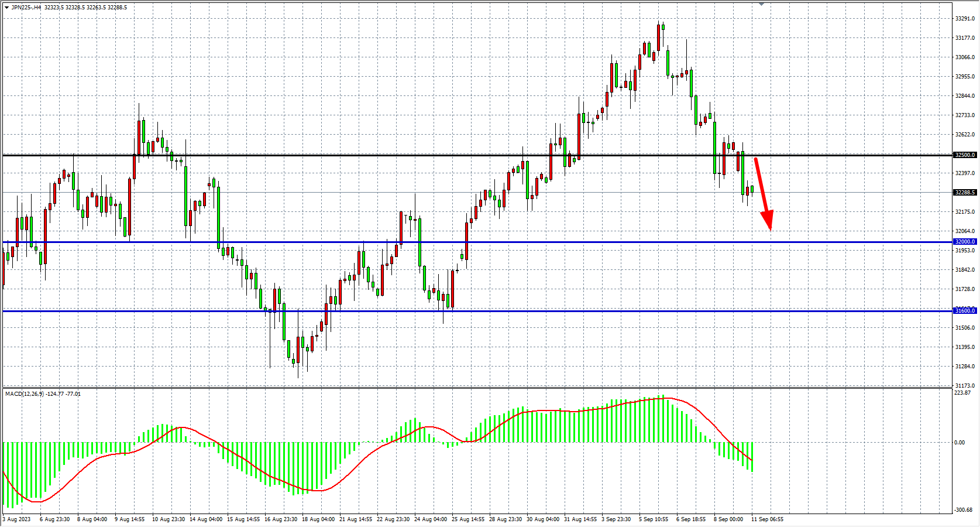
Task: Click the current price 32288.5 label
Action: 965,193
